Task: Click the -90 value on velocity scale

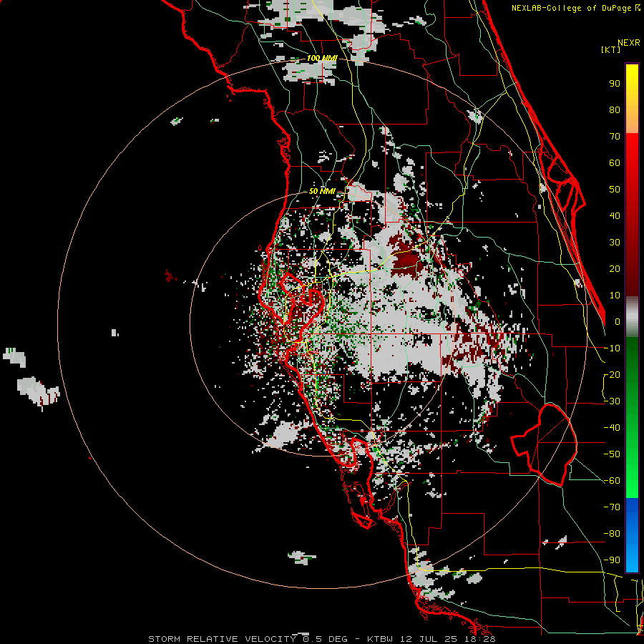Action: 612,560
